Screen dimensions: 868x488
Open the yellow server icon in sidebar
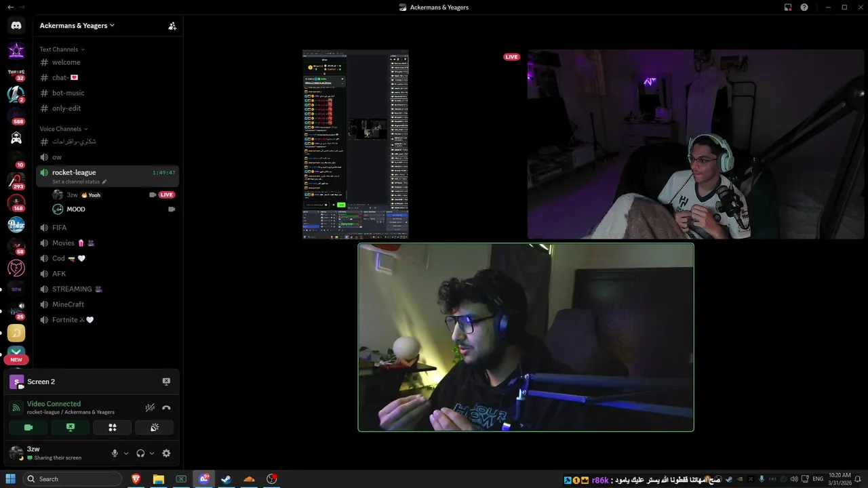pos(16,333)
